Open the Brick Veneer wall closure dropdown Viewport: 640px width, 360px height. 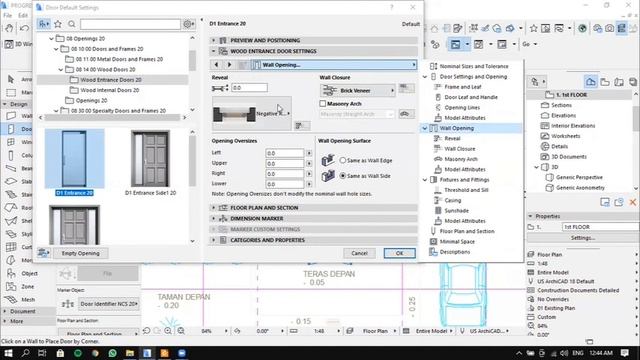point(358,90)
